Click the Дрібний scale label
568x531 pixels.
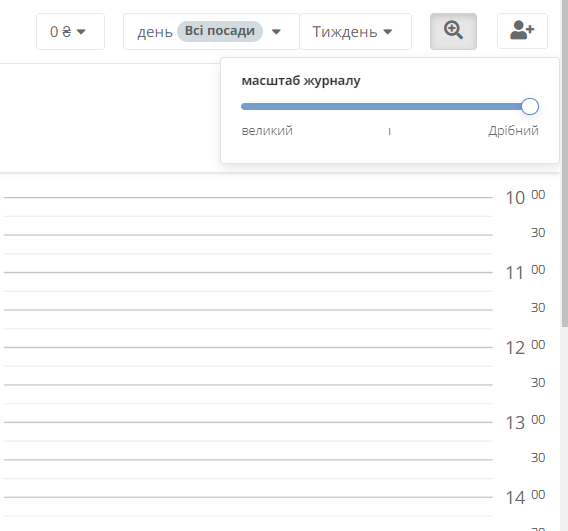pos(513,130)
